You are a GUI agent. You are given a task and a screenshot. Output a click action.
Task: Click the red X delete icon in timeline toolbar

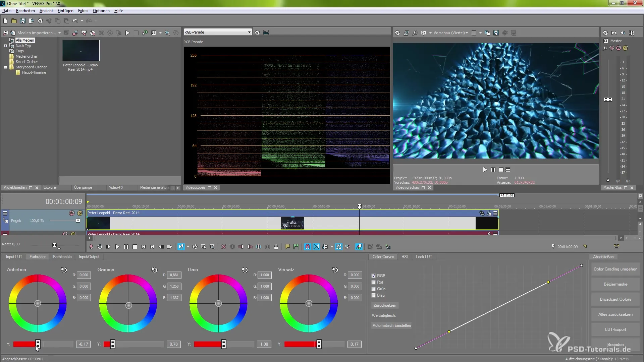point(224,247)
